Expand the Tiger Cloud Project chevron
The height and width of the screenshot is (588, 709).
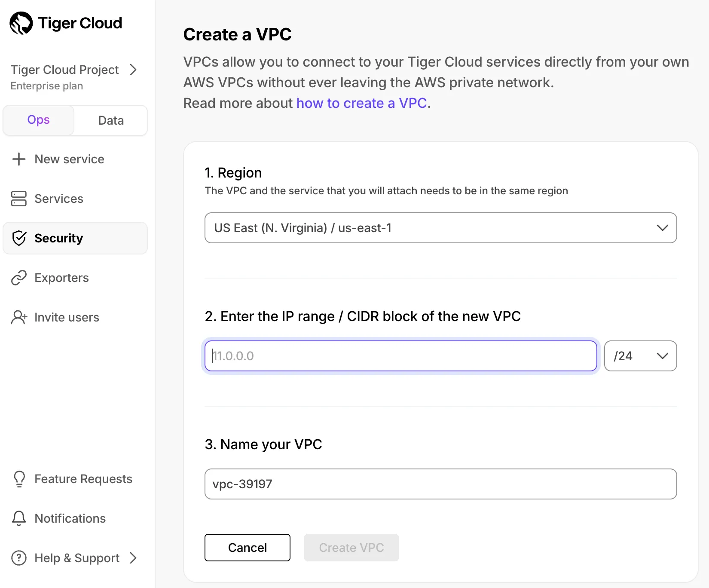(x=133, y=70)
